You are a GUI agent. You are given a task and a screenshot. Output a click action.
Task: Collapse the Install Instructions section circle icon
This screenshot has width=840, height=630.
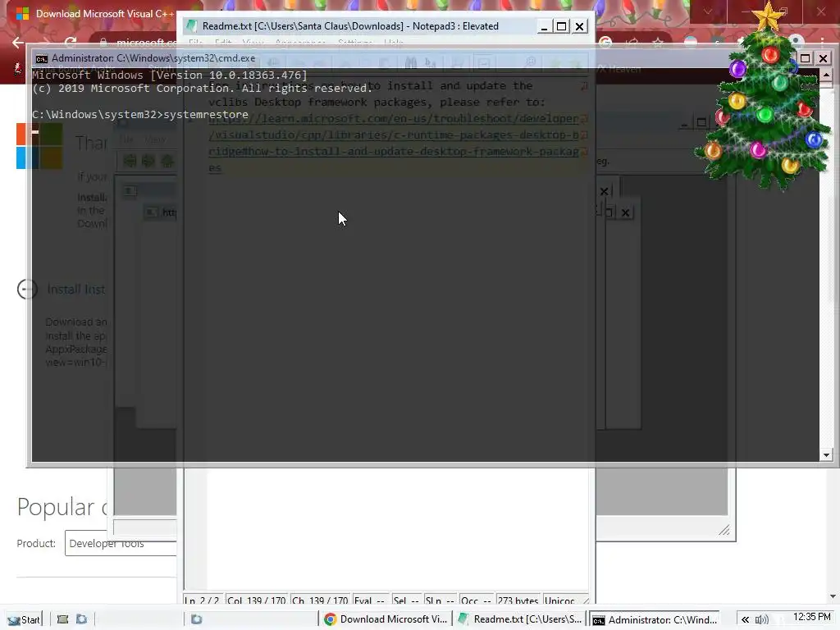coord(27,290)
